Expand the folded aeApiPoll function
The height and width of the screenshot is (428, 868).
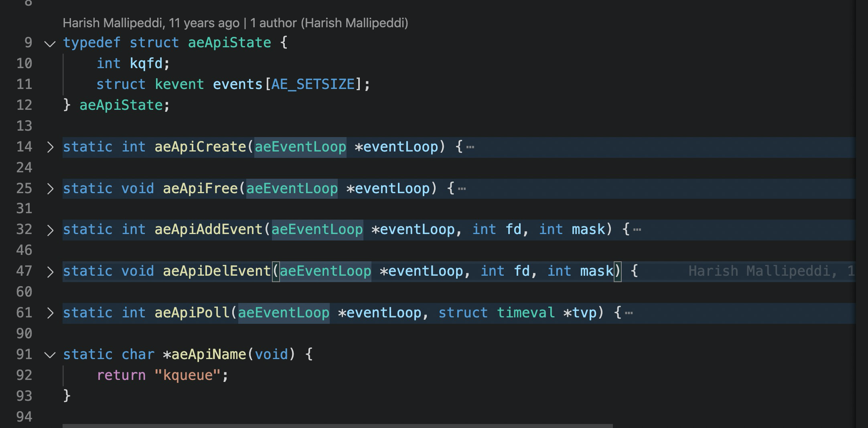click(x=50, y=313)
